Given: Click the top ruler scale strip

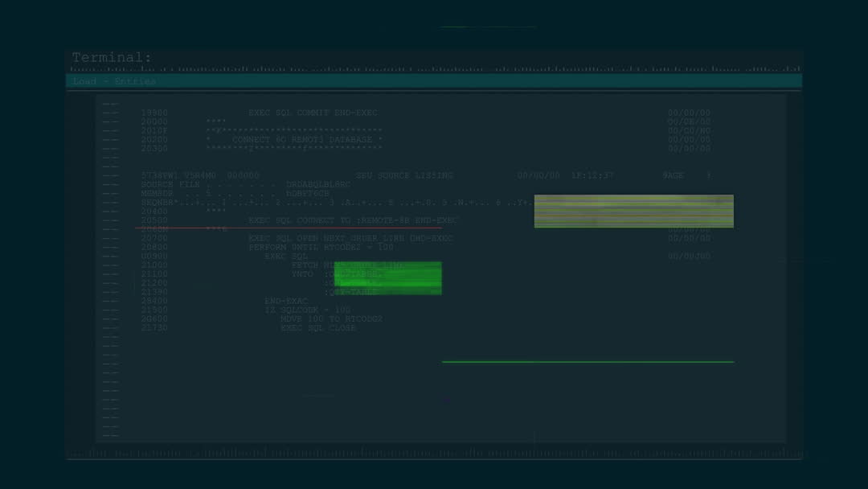Looking at the screenshot, I should click(x=434, y=69).
